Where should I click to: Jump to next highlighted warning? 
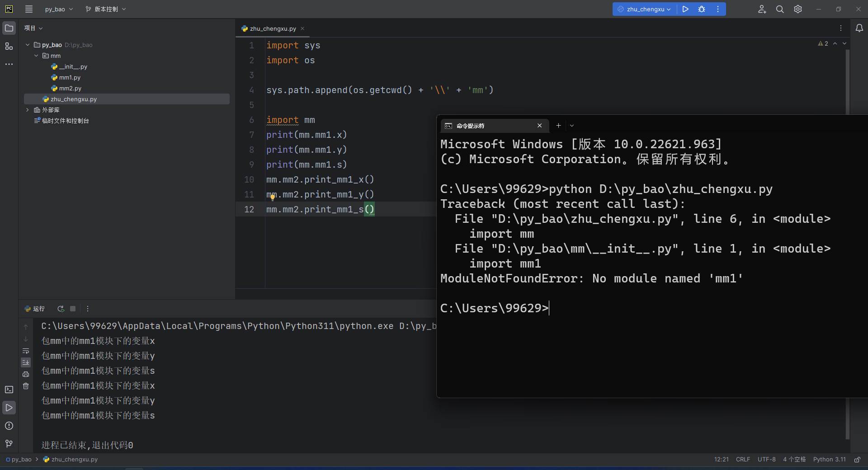click(844, 43)
